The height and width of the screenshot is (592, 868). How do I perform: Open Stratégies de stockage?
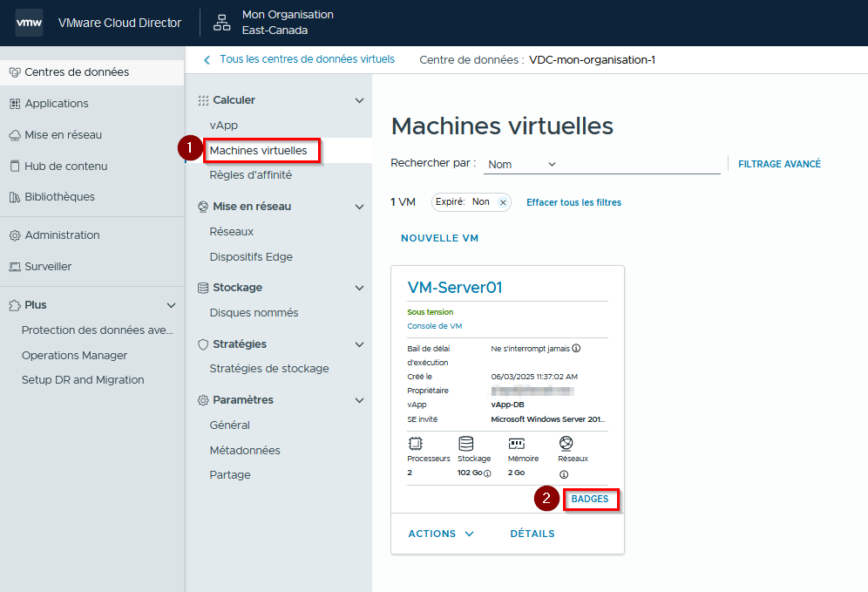269,369
